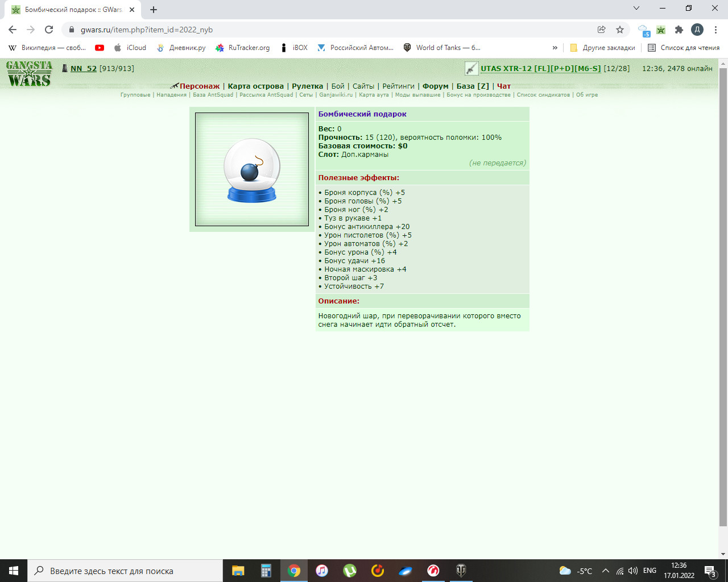This screenshot has height=582, width=728.
Task: Reload the current page
Action: pos(49,30)
